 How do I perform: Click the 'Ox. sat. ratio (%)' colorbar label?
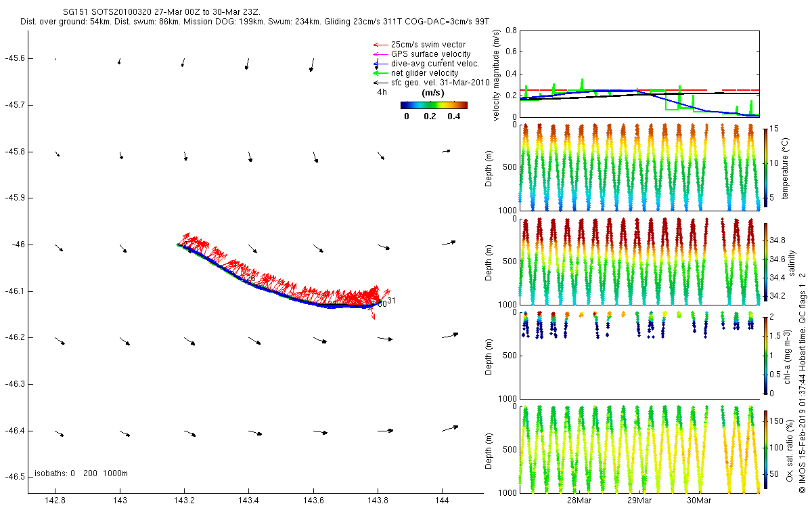tap(789, 449)
